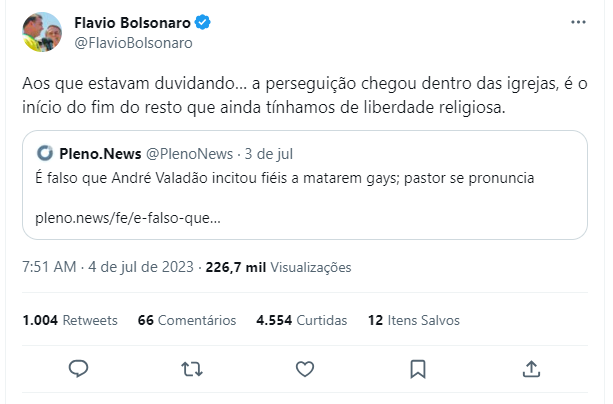Open the pleno.news/fe/e-falso-que link
The height and width of the screenshot is (404, 613).
(x=128, y=218)
